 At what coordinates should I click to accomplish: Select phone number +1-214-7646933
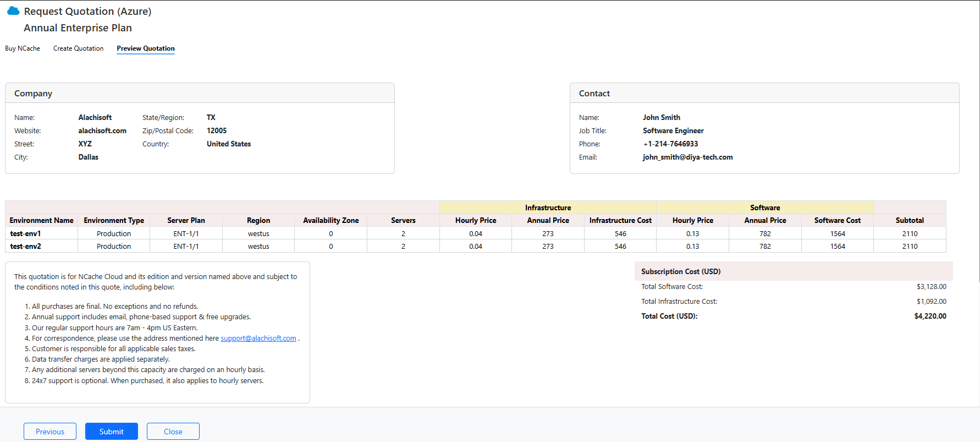670,144
